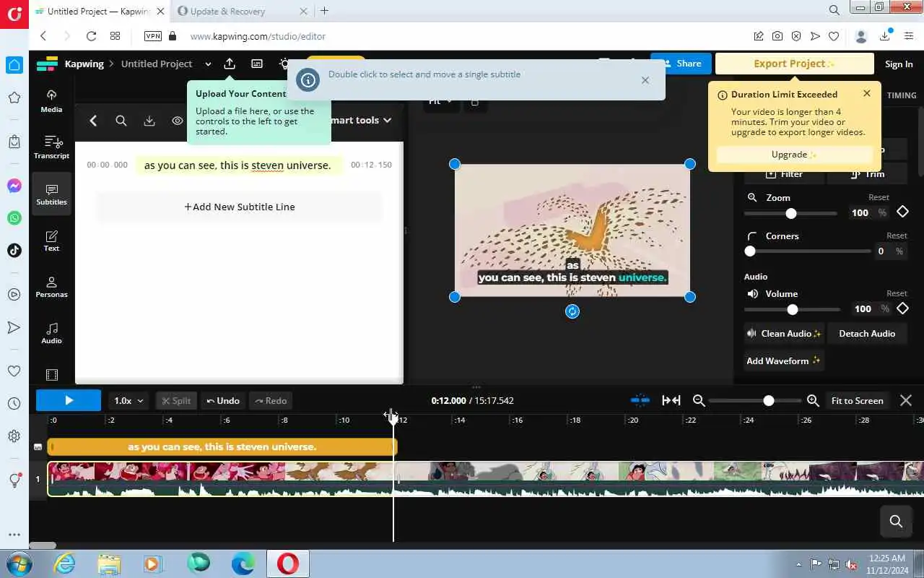Click the Kapwing logo
The image size is (924, 578).
(x=47, y=64)
